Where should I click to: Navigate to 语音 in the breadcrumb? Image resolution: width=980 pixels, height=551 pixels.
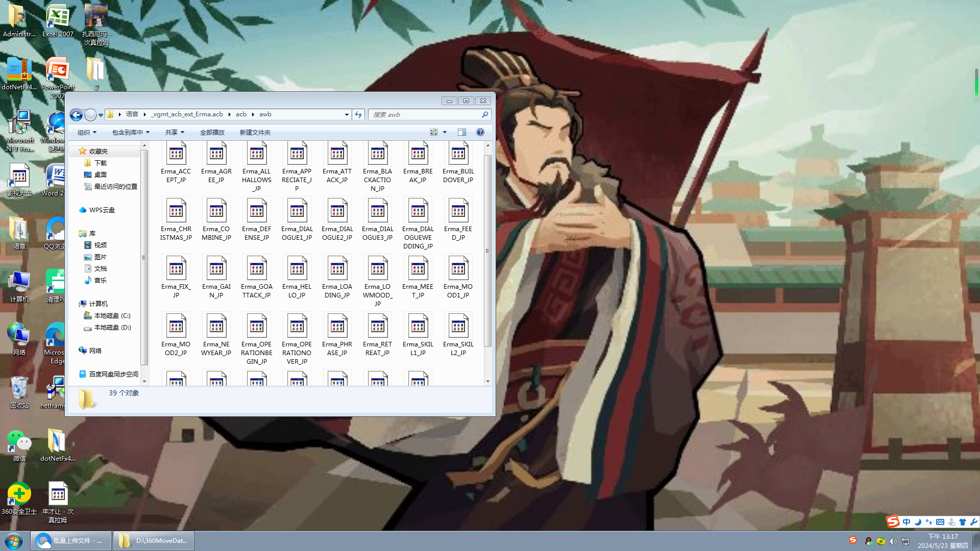[x=132, y=114]
